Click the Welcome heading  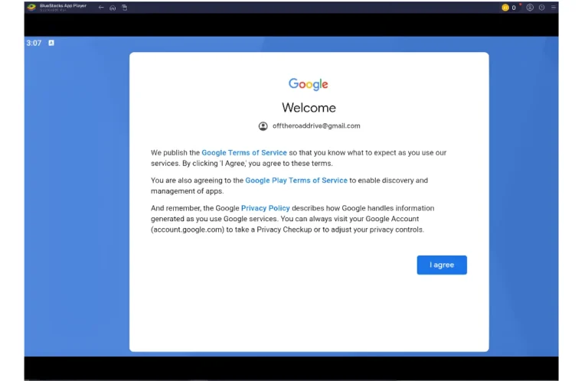[309, 108]
